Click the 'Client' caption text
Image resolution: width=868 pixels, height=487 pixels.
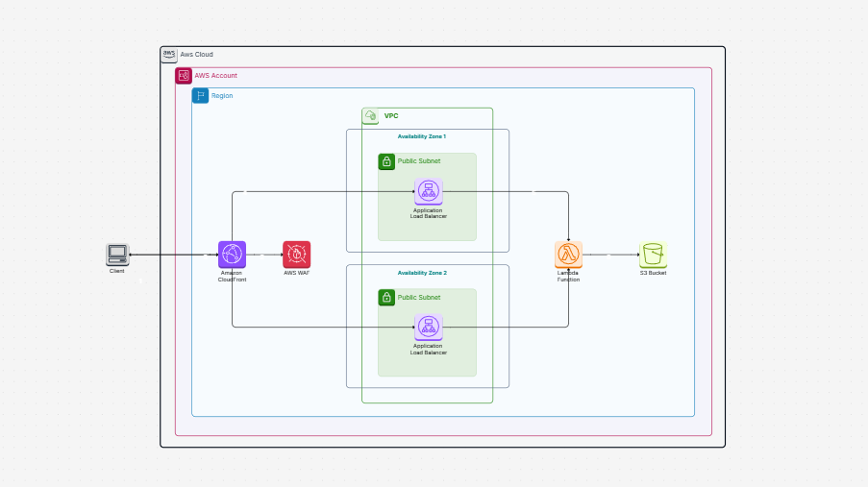pos(117,271)
